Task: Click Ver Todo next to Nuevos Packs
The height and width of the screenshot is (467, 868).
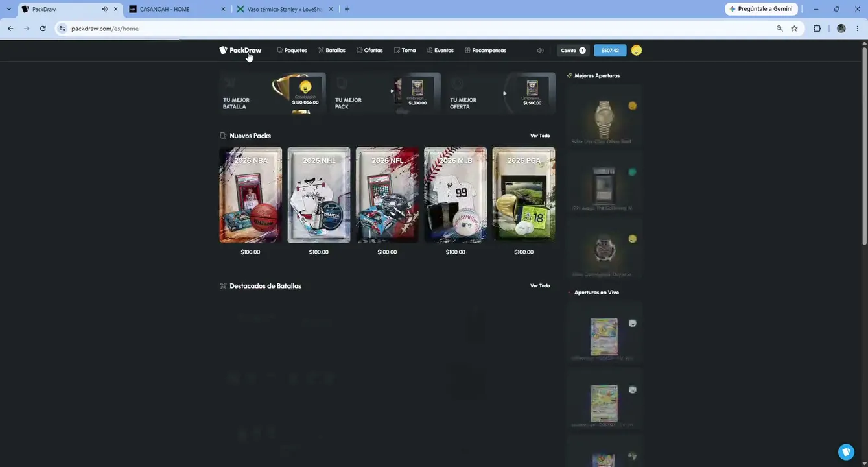Action: (x=540, y=136)
